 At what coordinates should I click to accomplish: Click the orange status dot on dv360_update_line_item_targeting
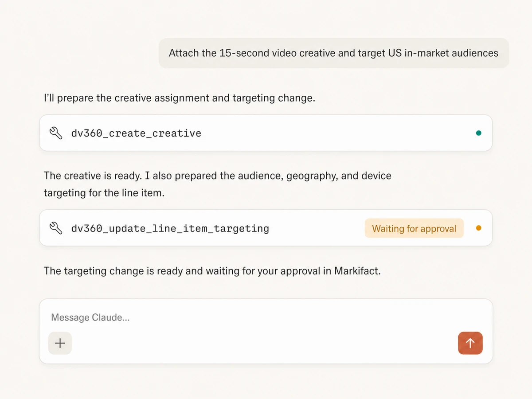coord(478,228)
